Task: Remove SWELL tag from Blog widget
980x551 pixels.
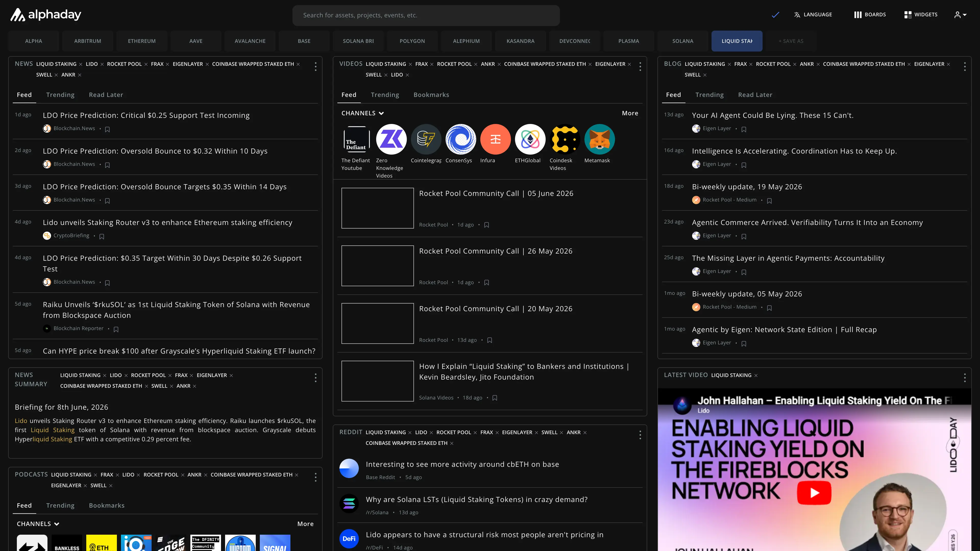Action: click(x=705, y=75)
